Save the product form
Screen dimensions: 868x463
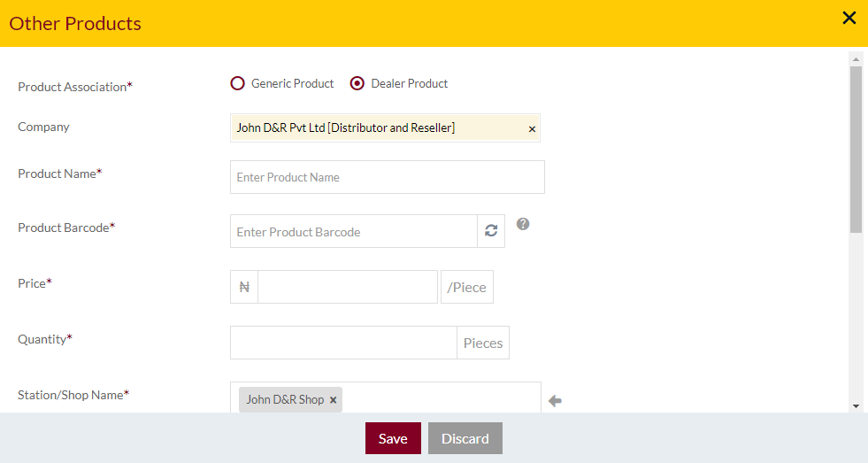click(x=393, y=438)
